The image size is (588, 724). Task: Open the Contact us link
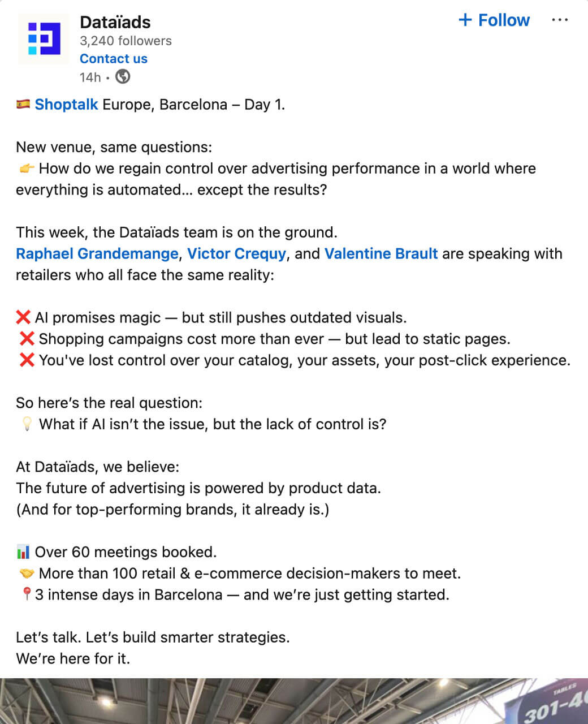(114, 59)
